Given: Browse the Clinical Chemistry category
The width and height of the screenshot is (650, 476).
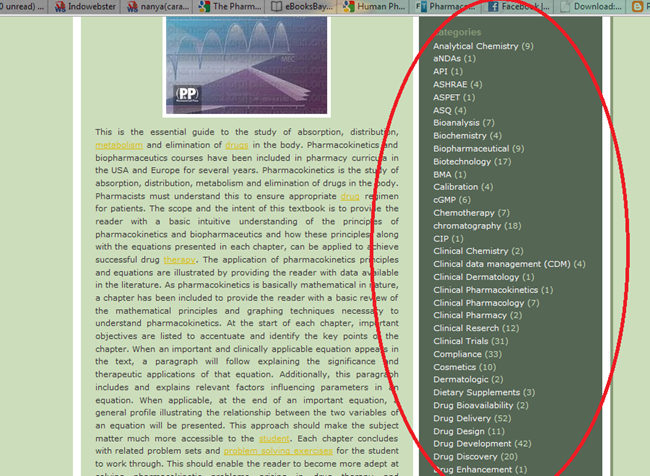Looking at the screenshot, I should point(478,251).
